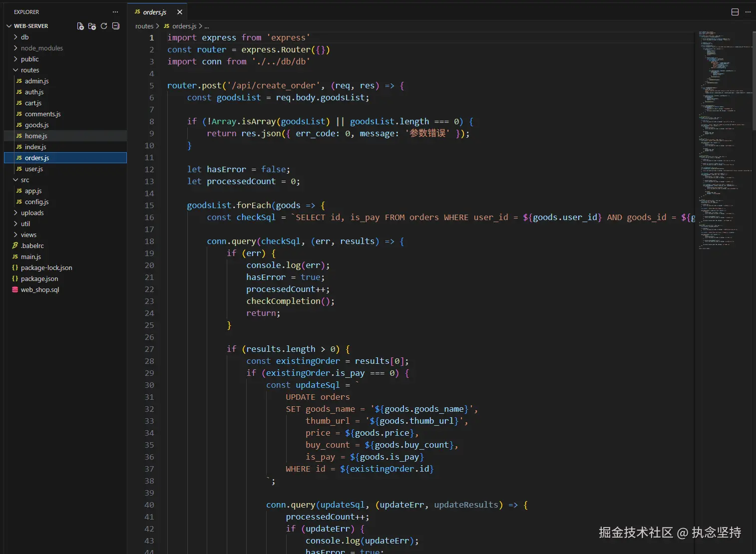Collapse all folders in Explorer
The width and height of the screenshot is (756, 554).
pyautogui.click(x=116, y=26)
